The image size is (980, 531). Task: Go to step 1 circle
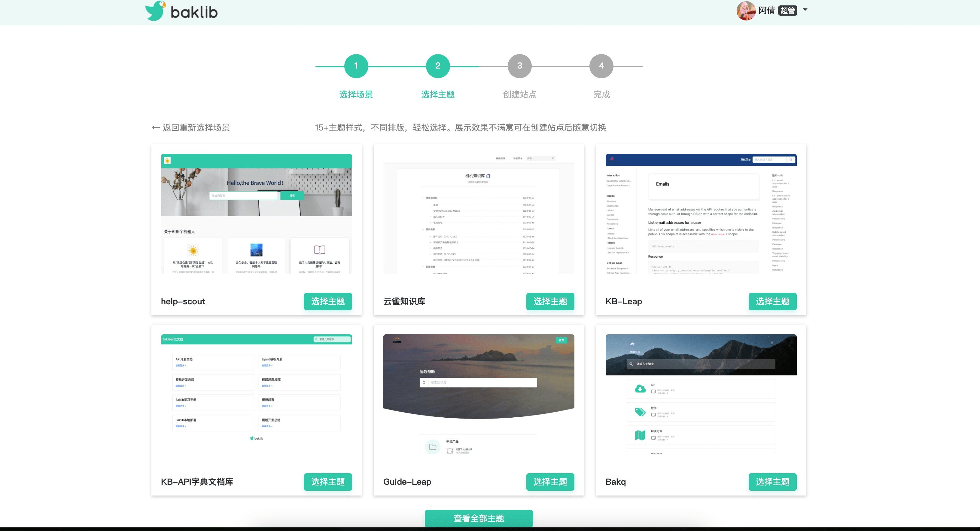click(x=356, y=66)
